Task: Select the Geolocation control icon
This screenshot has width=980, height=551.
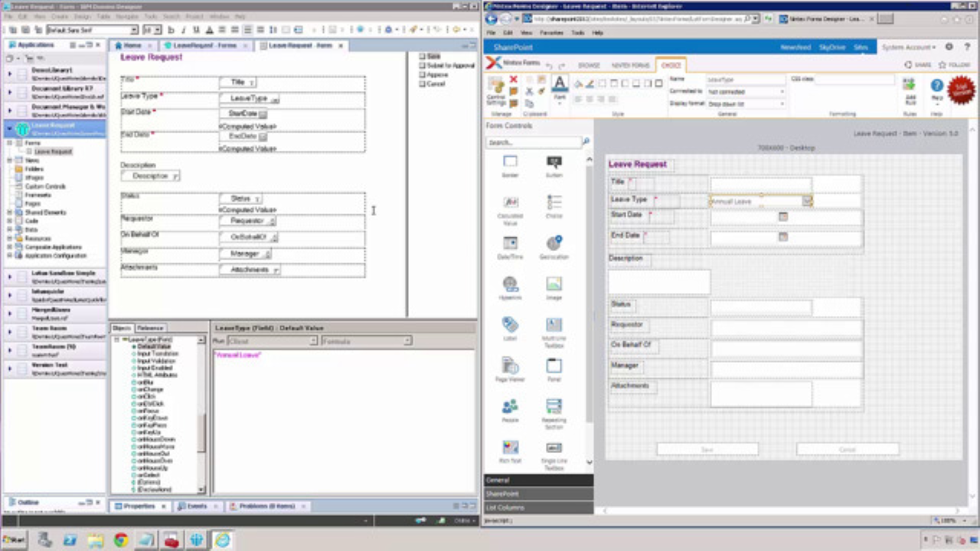Action: [554, 243]
